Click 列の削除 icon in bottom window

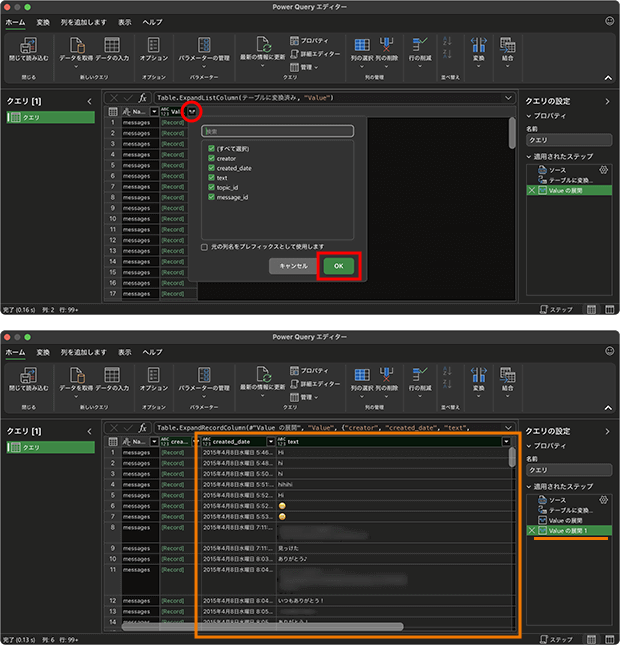point(386,375)
